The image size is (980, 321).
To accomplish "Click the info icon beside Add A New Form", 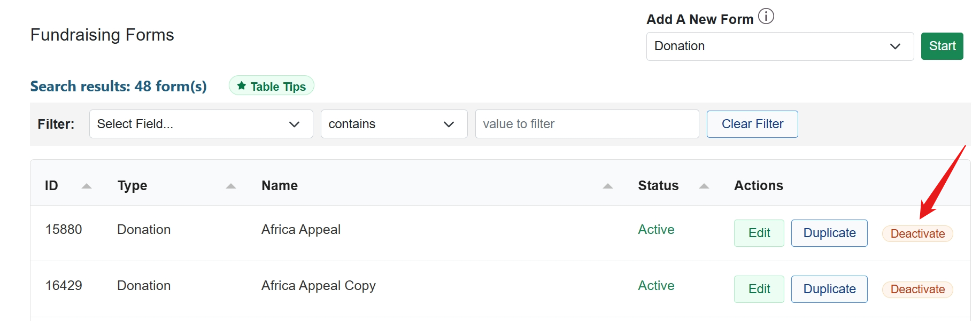I will click(766, 17).
